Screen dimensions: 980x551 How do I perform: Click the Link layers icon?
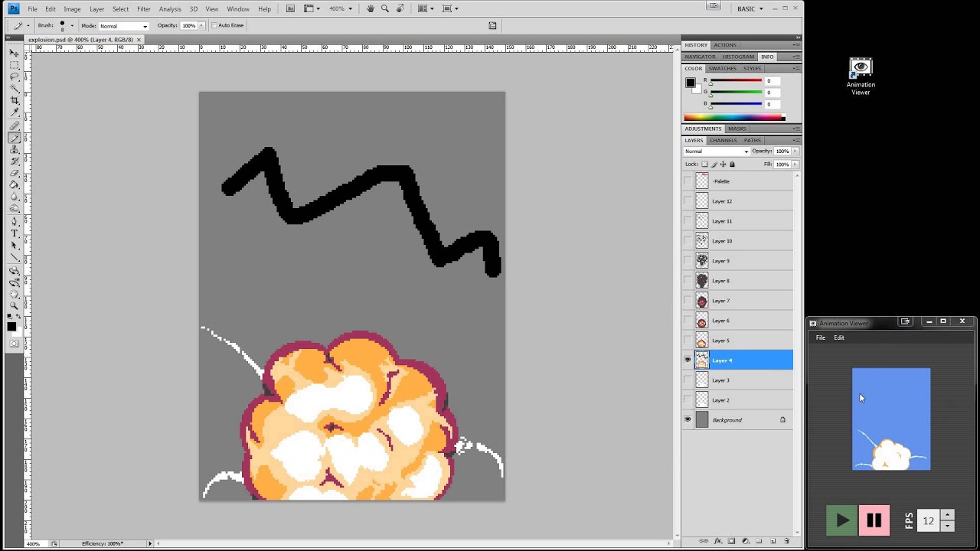pos(704,541)
